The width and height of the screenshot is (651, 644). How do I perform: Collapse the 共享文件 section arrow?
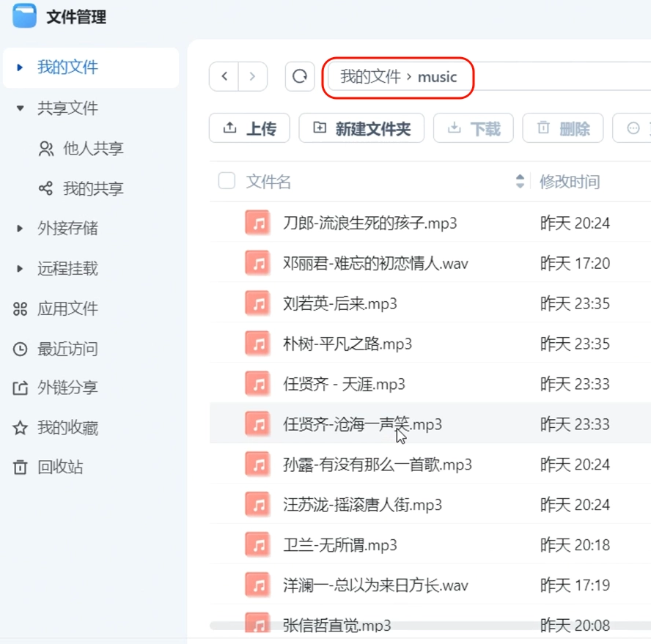point(20,108)
